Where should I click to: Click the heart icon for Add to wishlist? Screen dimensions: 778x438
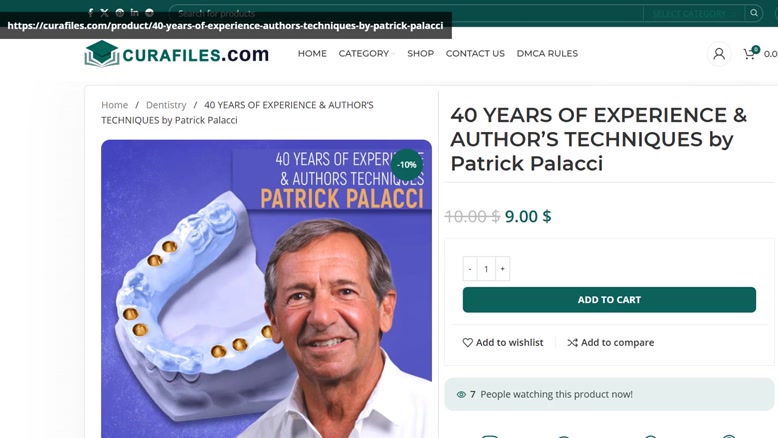[x=467, y=342]
